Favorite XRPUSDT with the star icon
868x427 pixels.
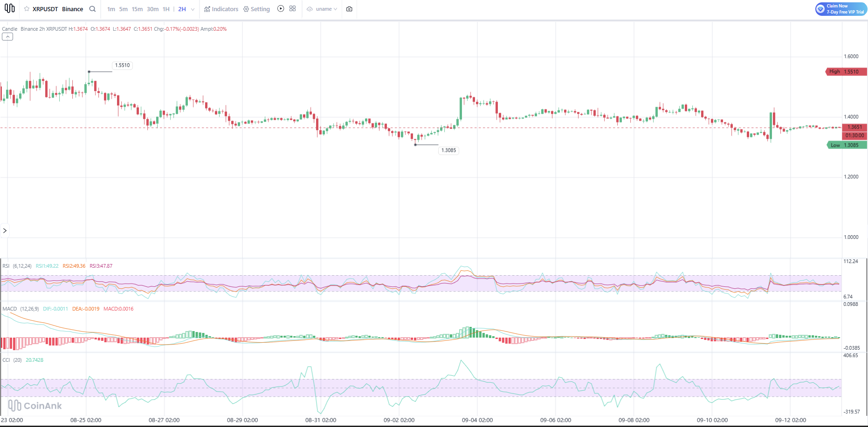click(27, 9)
